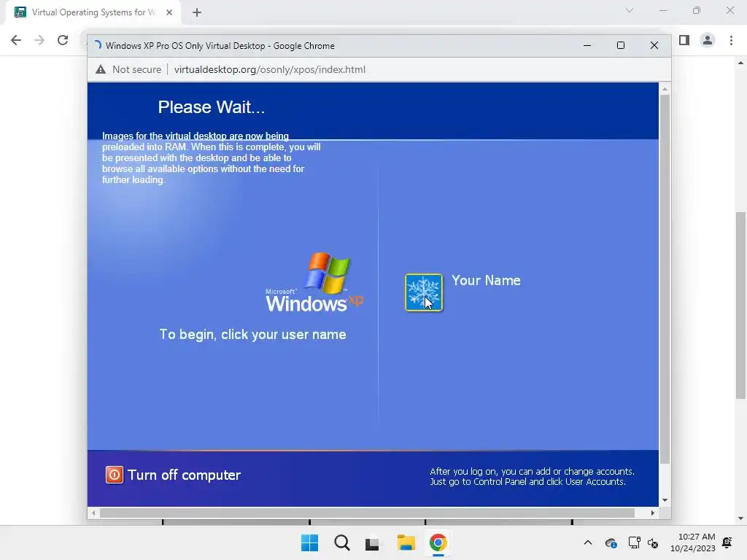747x560 pixels.
Task: Open Task View on taskbar
Action: coord(373,542)
